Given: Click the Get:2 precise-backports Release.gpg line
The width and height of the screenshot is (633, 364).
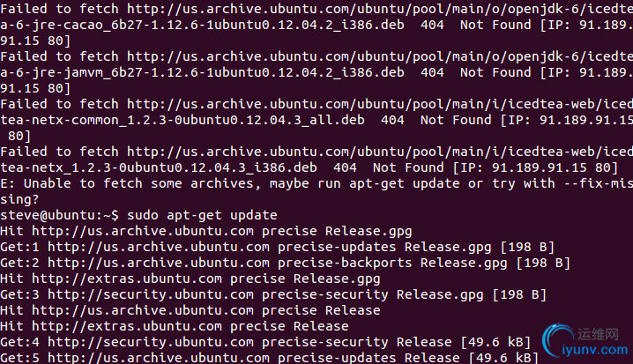Looking at the screenshot, I should (285, 264).
